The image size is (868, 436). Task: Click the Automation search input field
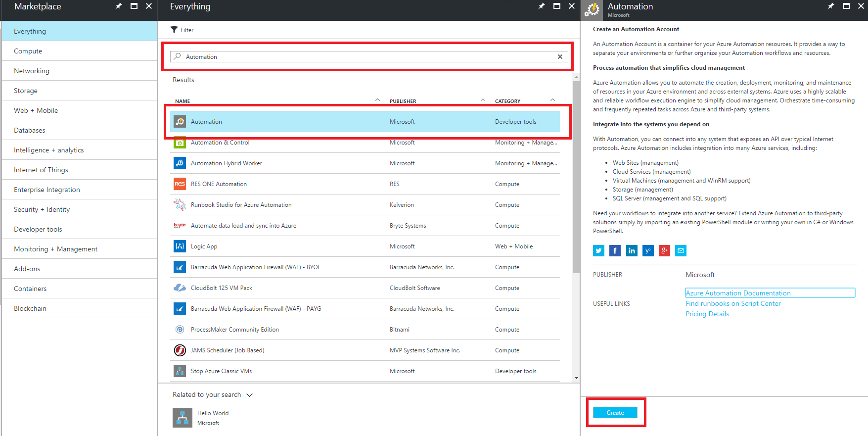point(369,56)
